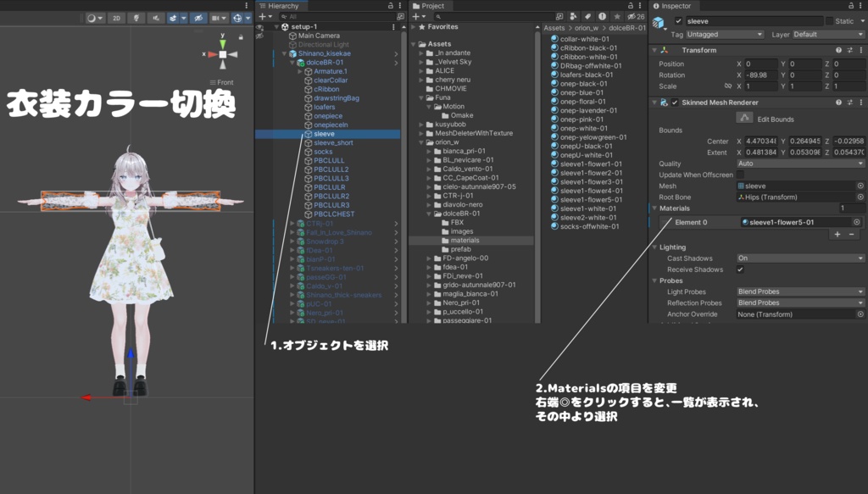Focus the Hierarchy search field
868x494 pixels.
pos(337,17)
